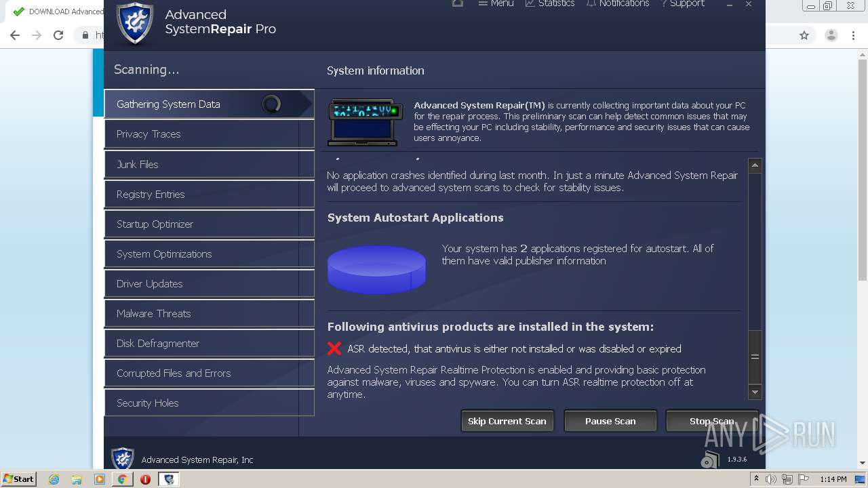Viewport: 868px width, 488px height.
Task: Select Gathering System Data scan step
Action: [x=209, y=104]
